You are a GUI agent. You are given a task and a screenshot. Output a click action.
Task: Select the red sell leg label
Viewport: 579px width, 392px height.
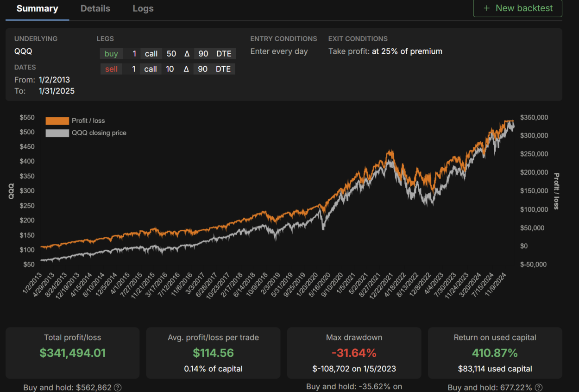coord(111,69)
